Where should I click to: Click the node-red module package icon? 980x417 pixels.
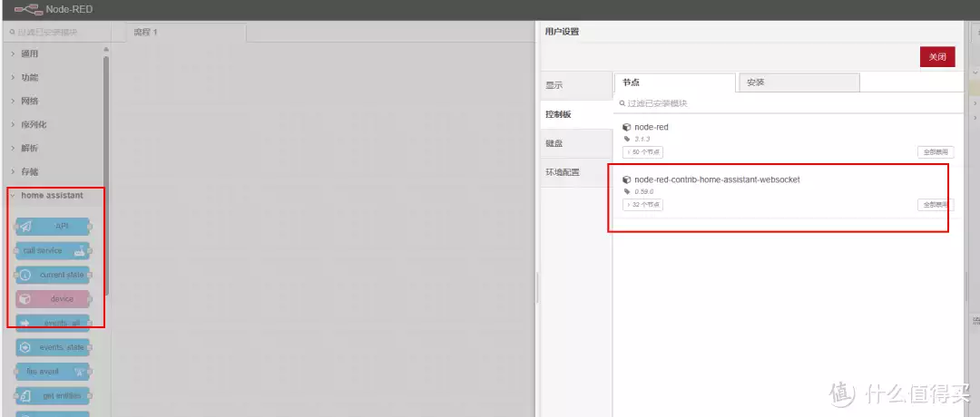tap(627, 127)
